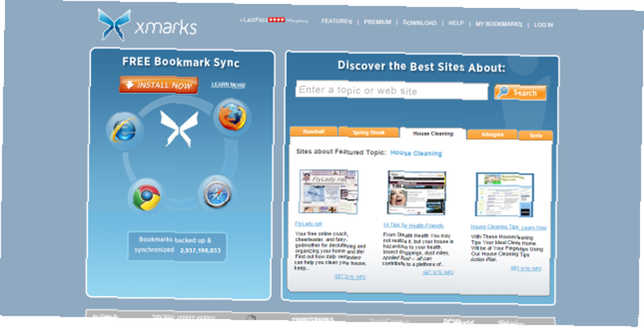Switch to the Allergies tab

[x=493, y=134]
